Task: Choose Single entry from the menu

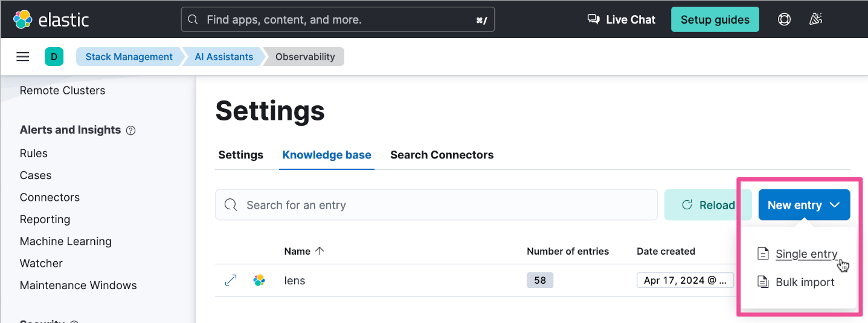Action: click(806, 254)
